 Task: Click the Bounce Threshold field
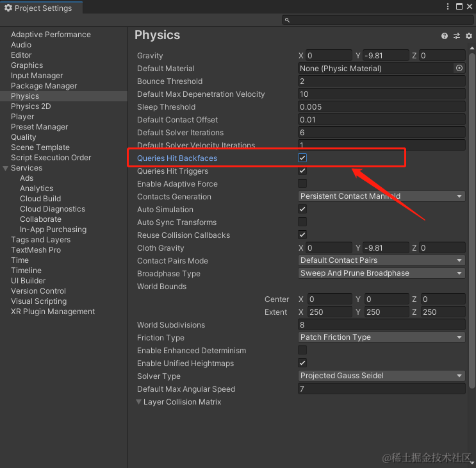click(x=382, y=81)
